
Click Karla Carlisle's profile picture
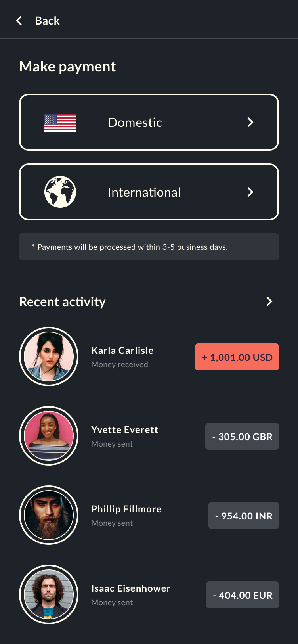[49, 356]
